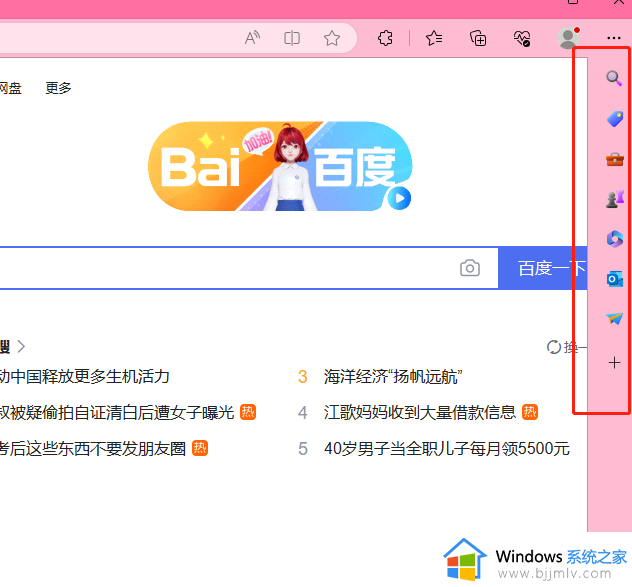This screenshot has width=632, height=587.
Task: Open headline 海洋经济"扬帆远航"
Action: [393, 377]
